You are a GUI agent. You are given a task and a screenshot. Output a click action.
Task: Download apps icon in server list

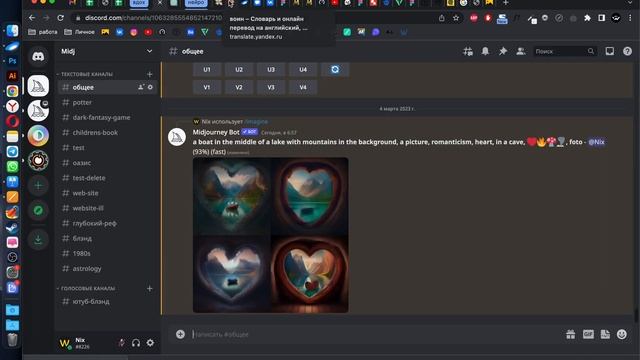point(38,240)
